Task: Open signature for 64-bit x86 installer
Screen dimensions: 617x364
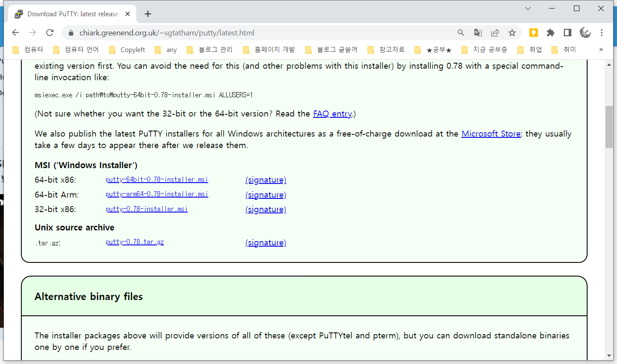Action: [x=266, y=180]
